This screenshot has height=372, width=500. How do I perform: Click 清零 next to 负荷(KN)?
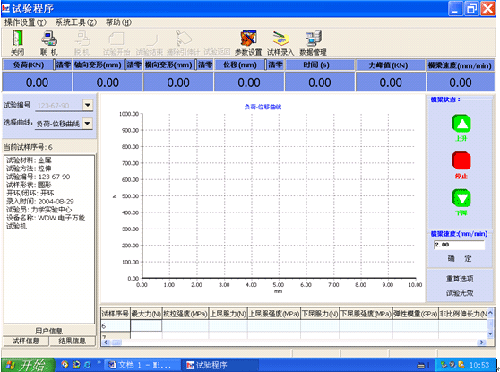[63, 65]
